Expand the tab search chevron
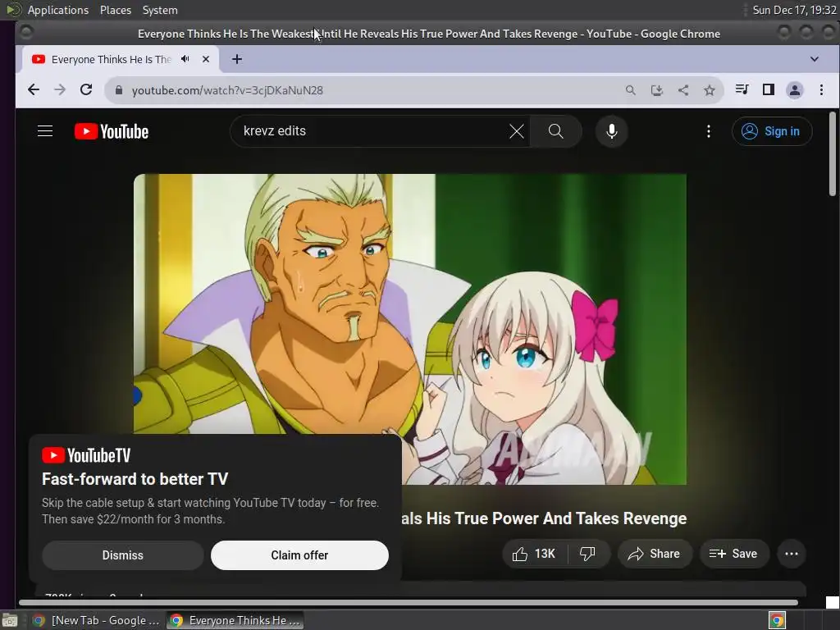The height and width of the screenshot is (630, 840). coord(815,59)
